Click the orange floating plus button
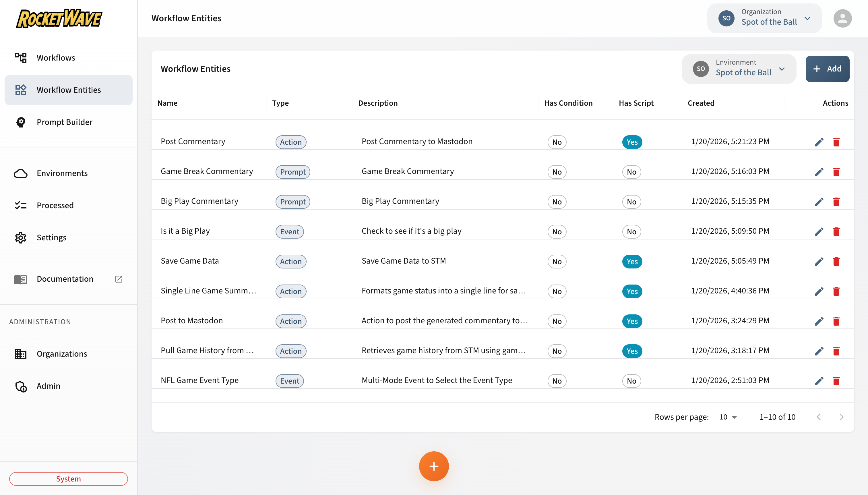 click(434, 466)
